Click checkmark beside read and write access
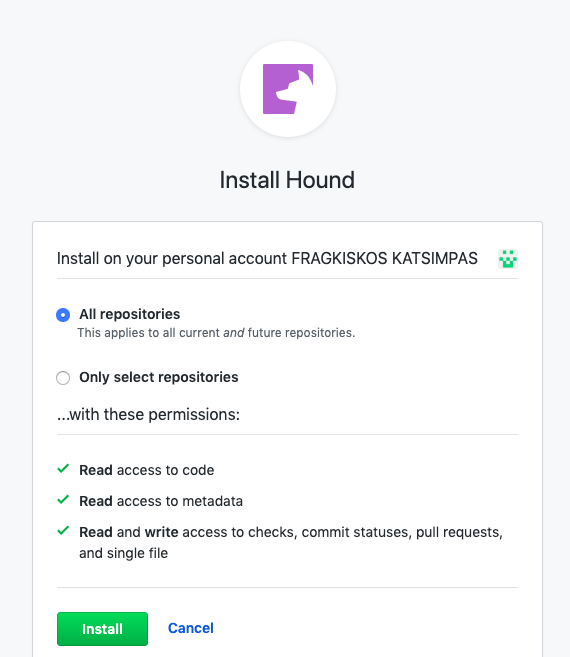Image resolution: width=570 pixels, height=657 pixels. coord(63,530)
